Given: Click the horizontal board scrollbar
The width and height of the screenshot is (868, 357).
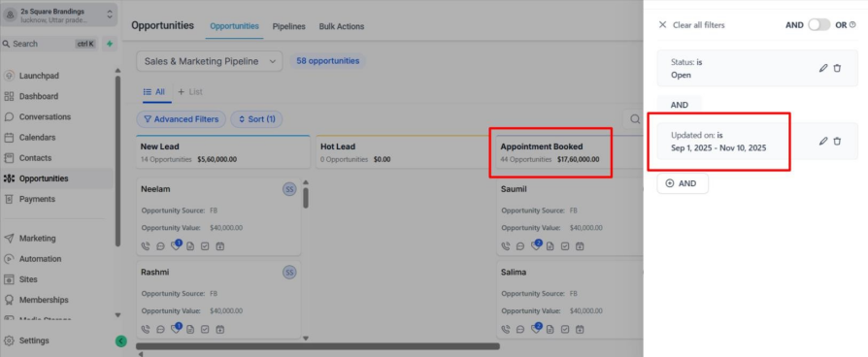Looking at the screenshot, I should tap(317, 346).
